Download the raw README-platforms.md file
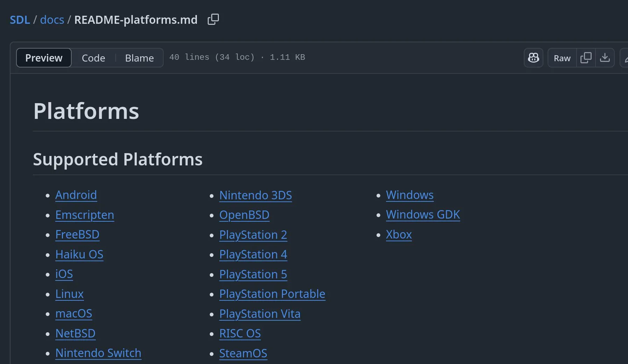Image resolution: width=628 pixels, height=364 pixels. (605, 58)
